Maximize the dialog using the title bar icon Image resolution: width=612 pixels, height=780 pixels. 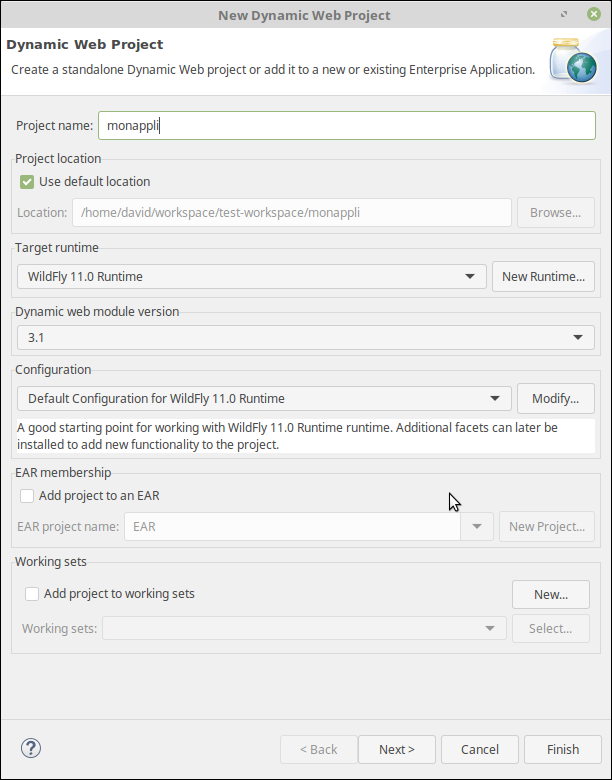(x=564, y=14)
